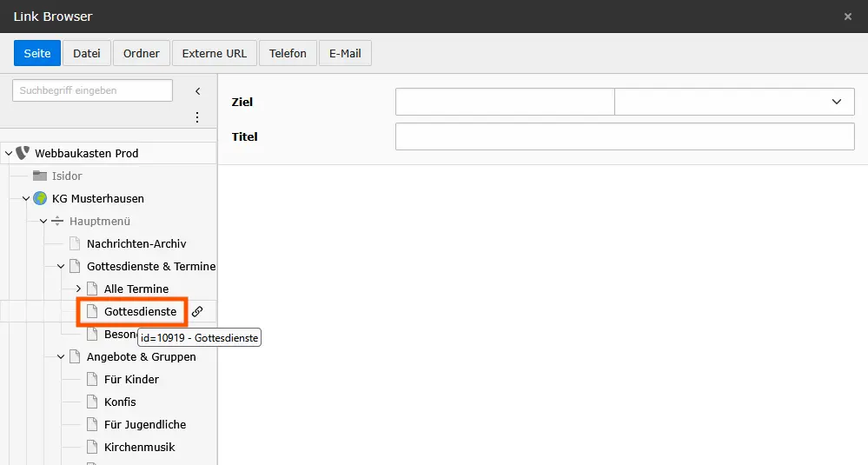Viewport: 868px width, 465px height.
Task: Switch to the Externe URL tab
Action: click(x=214, y=53)
